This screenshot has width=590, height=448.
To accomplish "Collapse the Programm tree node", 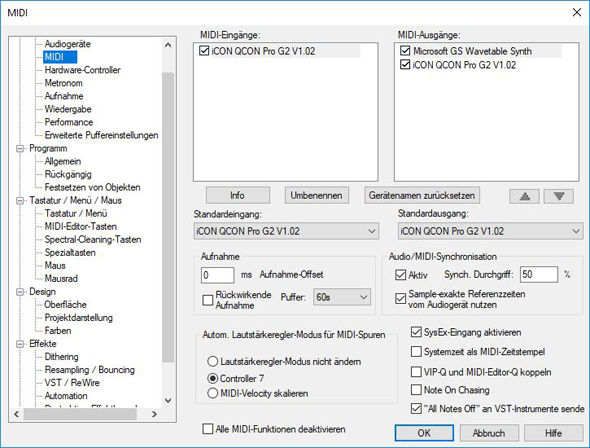I will click(20, 149).
